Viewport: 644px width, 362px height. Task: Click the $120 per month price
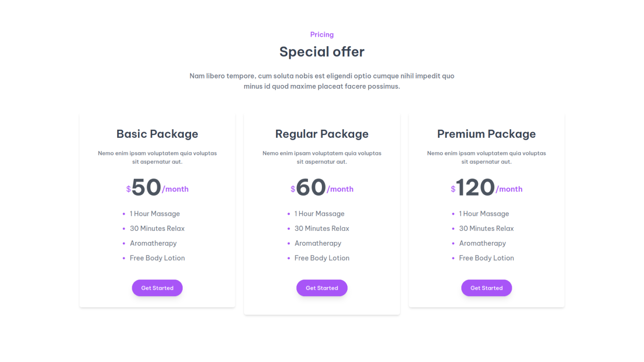pyautogui.click(x=487, y=187)
